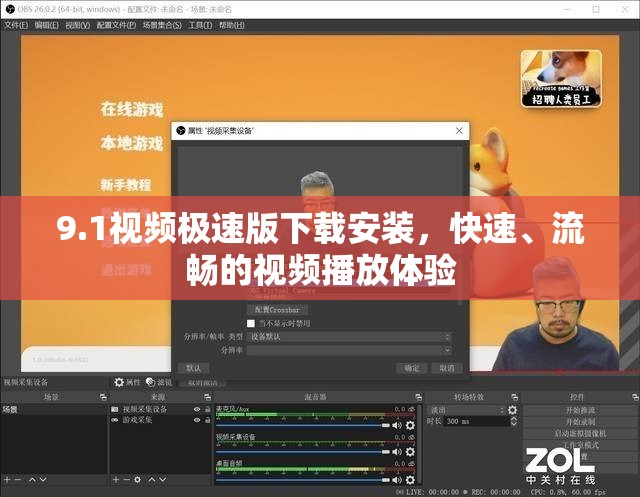Click 开始录制 to start recording
This screenshot has height=497, width=640.
click(580, 422)
